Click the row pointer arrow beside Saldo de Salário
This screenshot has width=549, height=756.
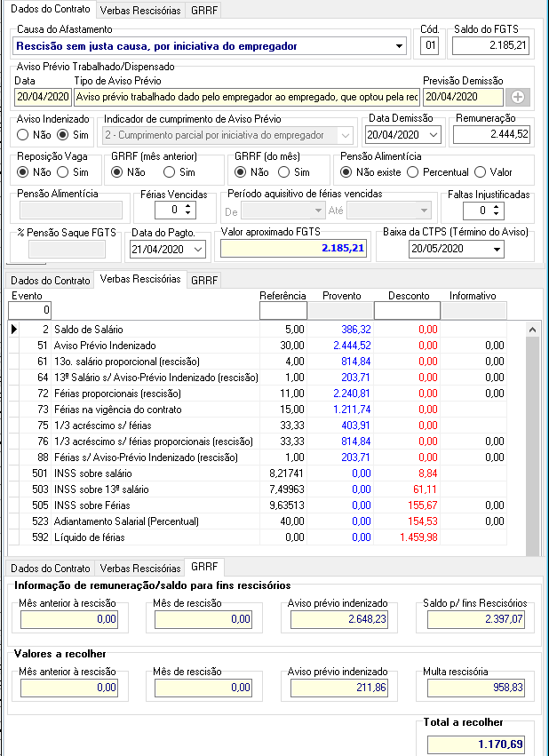click(14, 330)
